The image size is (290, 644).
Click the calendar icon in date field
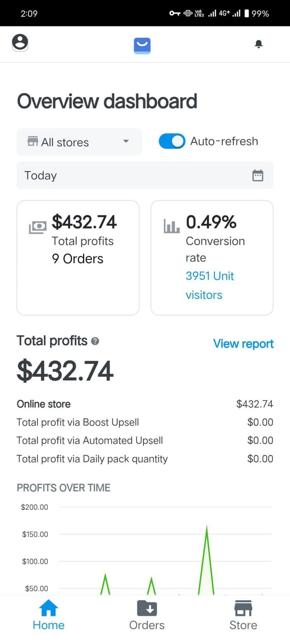(x=258, y=175)
